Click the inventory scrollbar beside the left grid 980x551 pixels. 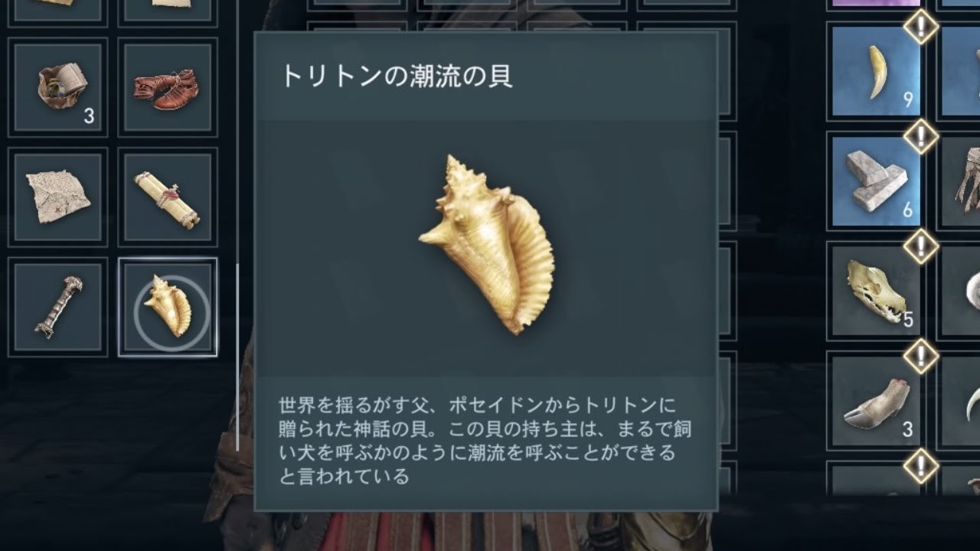(237, 357)
